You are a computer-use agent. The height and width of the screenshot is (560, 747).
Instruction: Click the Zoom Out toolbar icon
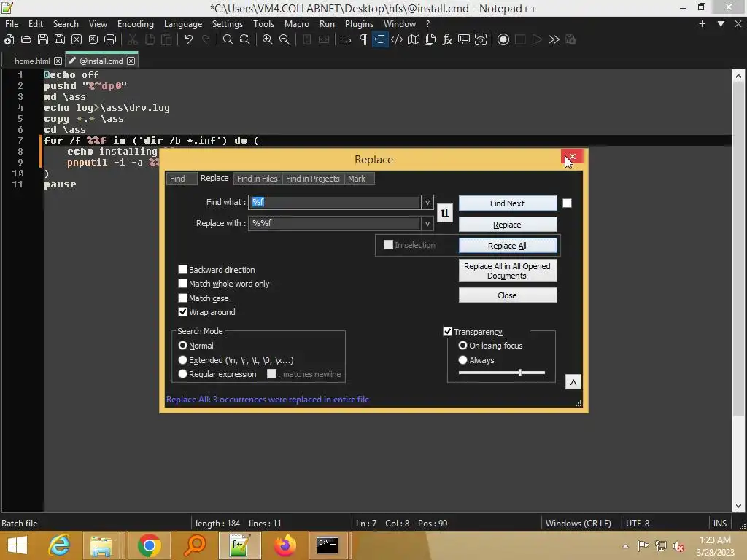(285, 39)
